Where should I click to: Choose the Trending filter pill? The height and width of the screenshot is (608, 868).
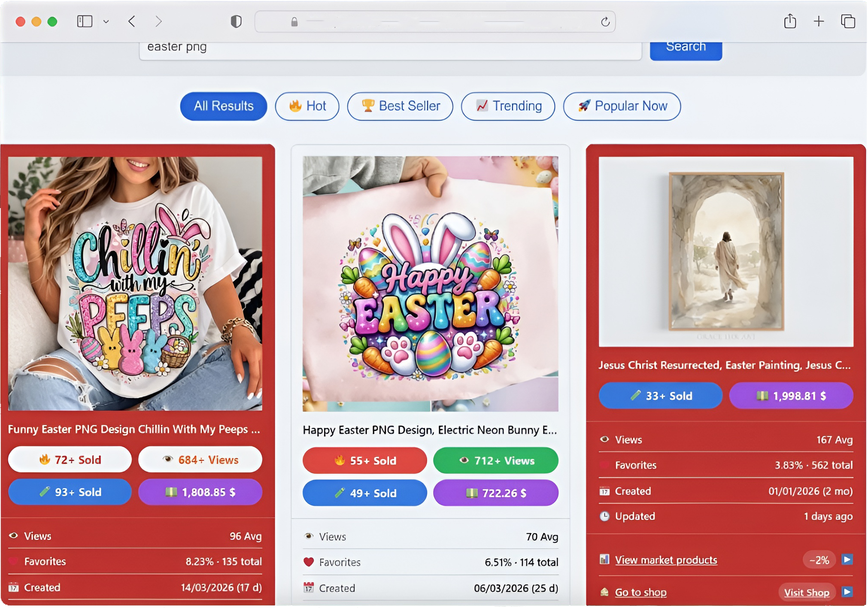508,106
